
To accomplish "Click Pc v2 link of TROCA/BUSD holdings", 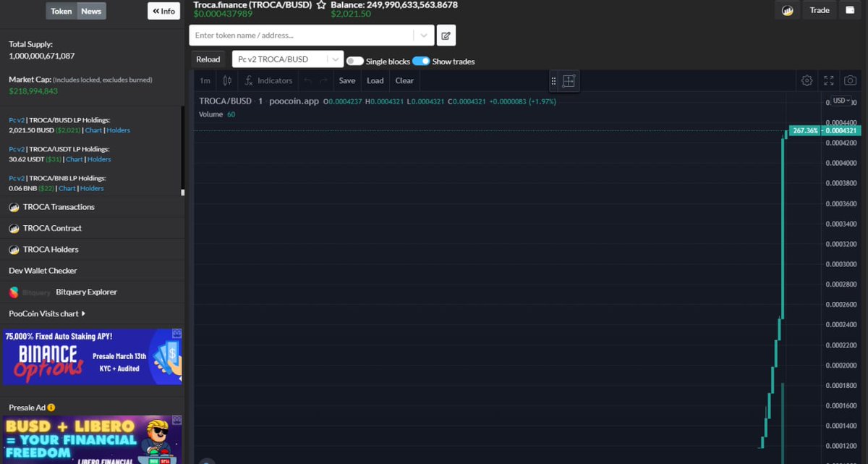I will coord(16,120).
